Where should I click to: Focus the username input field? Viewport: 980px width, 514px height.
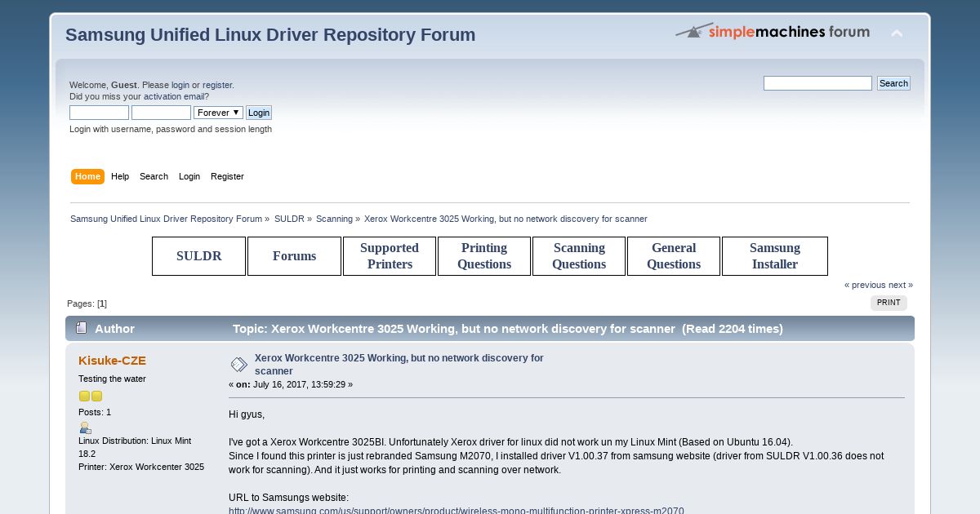coord(99,113)
